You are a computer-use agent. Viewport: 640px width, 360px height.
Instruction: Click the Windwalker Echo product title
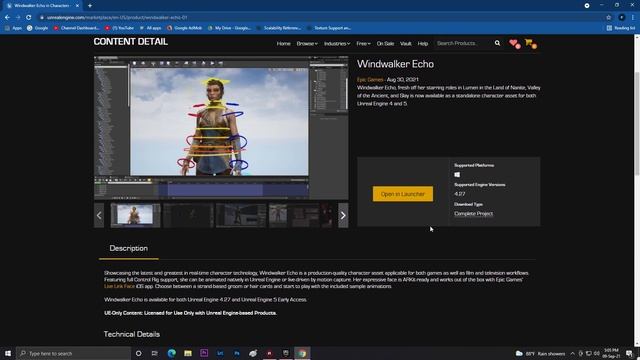click(x=395, y=64)
